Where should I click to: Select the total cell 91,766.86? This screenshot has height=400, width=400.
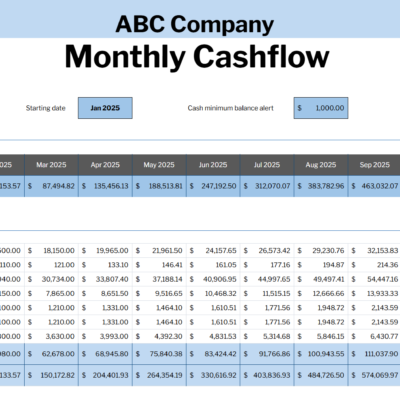point(267,354)
